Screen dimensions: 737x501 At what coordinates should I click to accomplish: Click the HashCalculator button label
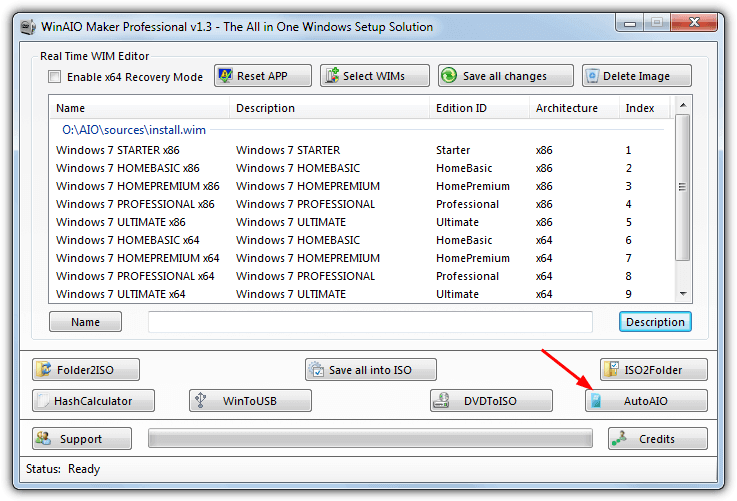click(x=93, y=401)
